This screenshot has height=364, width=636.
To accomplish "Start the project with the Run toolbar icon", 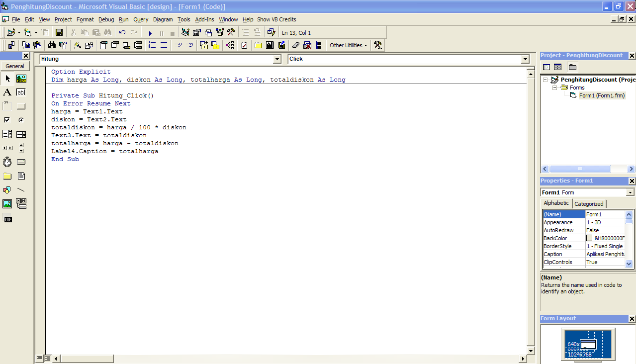I will tap(151, 32).
